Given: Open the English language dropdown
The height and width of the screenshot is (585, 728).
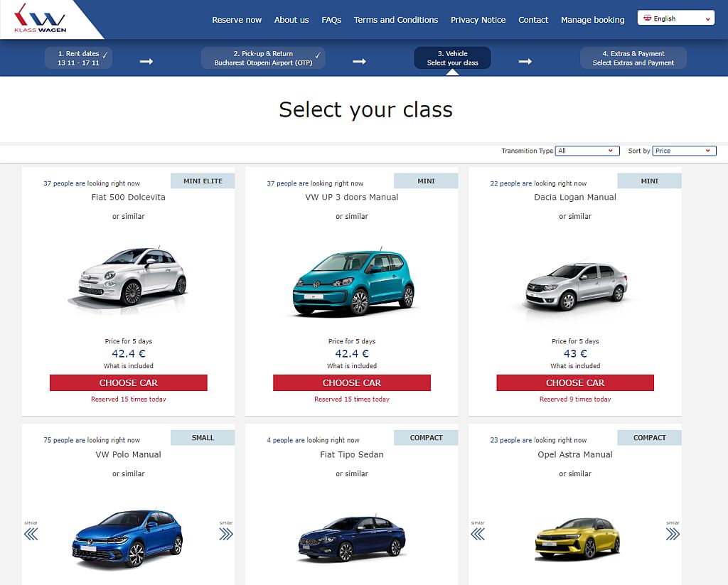Looking at the screenshot, I should coord(675,17).
